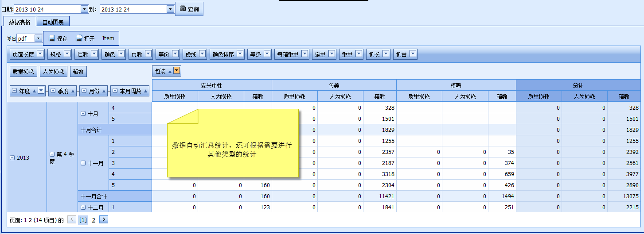Click the 11421 cell under 传美

click(x=380, y=196)
